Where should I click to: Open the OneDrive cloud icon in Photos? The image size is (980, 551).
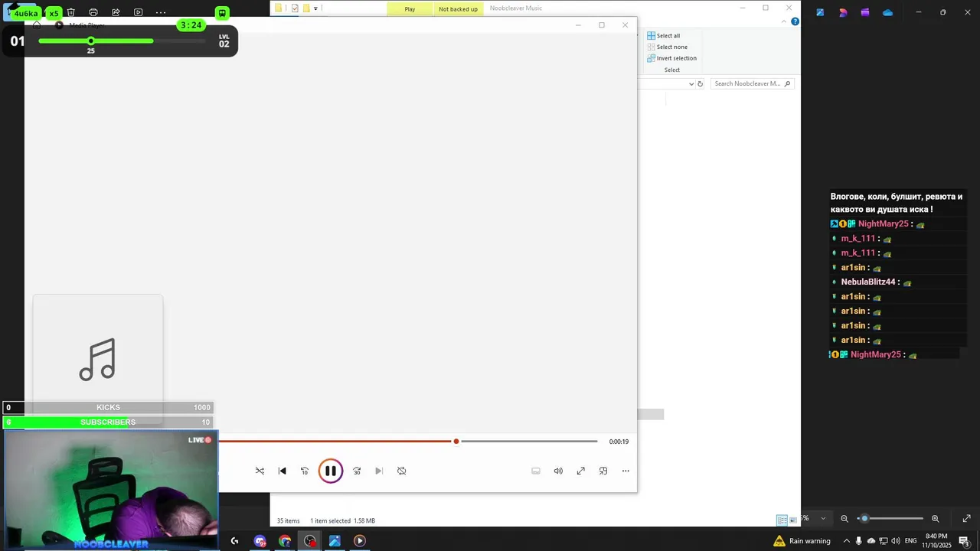pyautogui.click(x=887, y=12)
